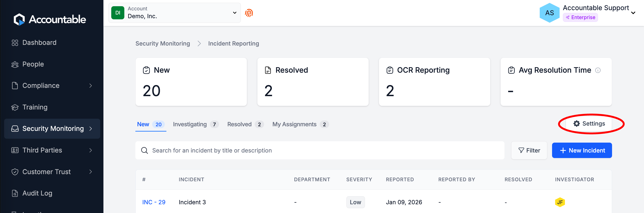Click the green DI account avatar
The width and height of the screenshot is (644, 213).
click(118, 13)
